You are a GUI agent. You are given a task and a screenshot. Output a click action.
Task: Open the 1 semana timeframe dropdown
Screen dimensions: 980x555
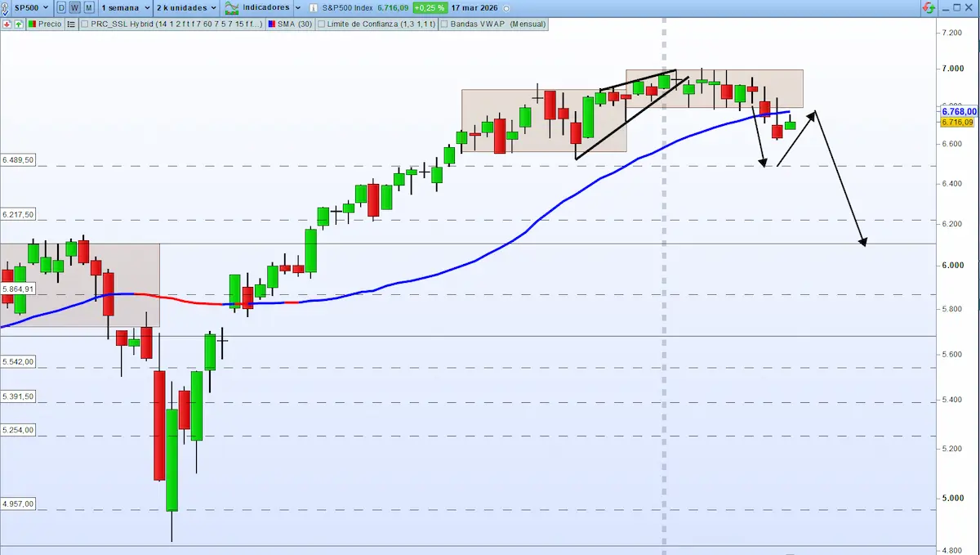tap(122, 7)
